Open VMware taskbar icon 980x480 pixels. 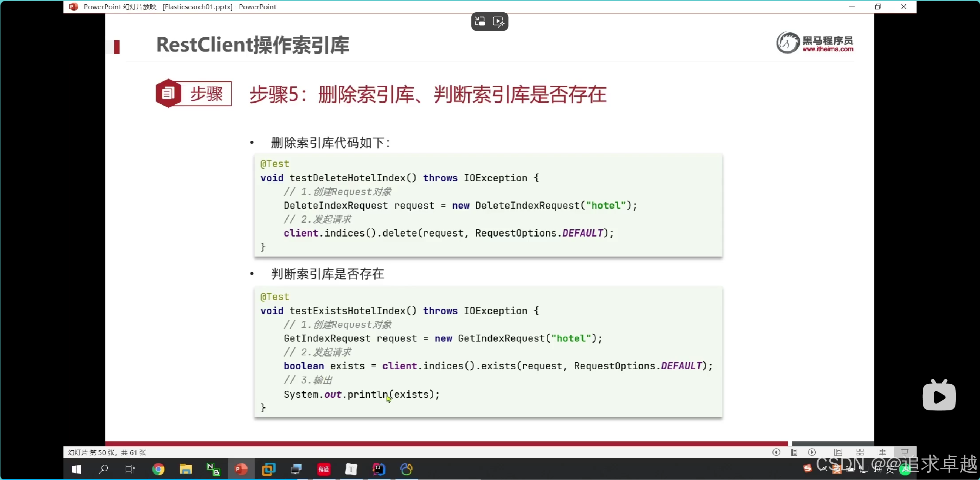click(x=269, y=469)
